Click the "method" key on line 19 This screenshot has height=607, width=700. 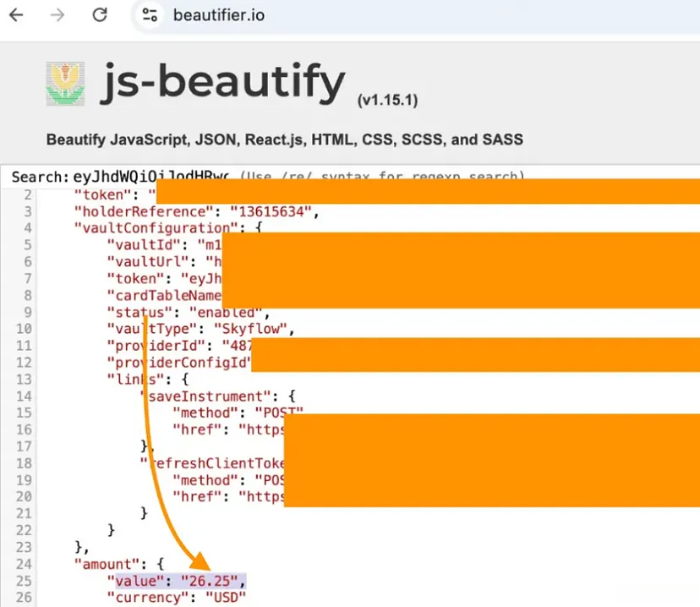(205, 480)
